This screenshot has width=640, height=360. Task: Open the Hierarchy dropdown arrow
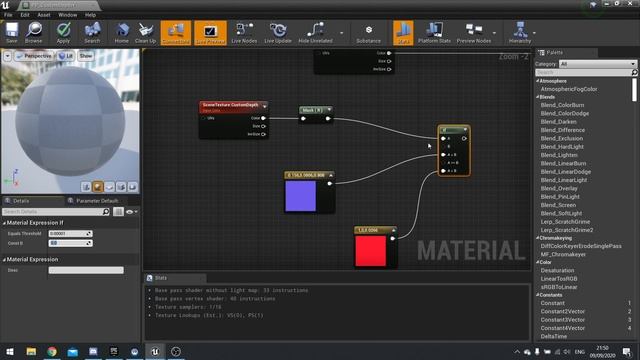click(534, 33)
